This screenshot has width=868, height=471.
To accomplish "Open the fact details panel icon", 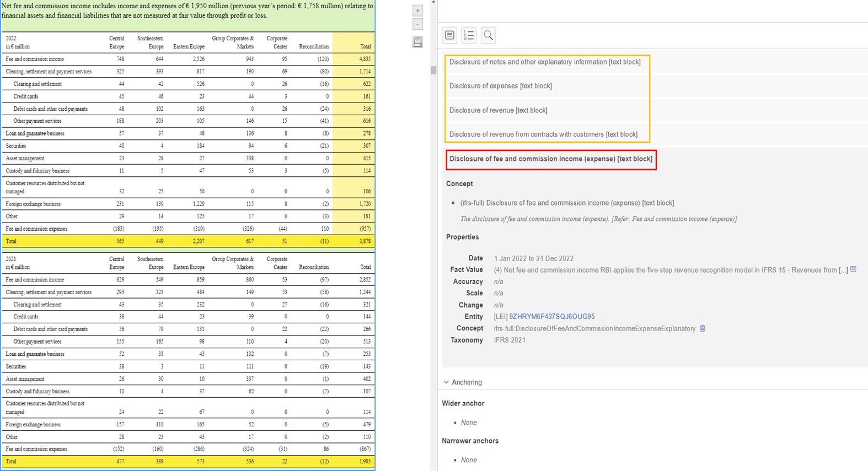I will (449, 35).
